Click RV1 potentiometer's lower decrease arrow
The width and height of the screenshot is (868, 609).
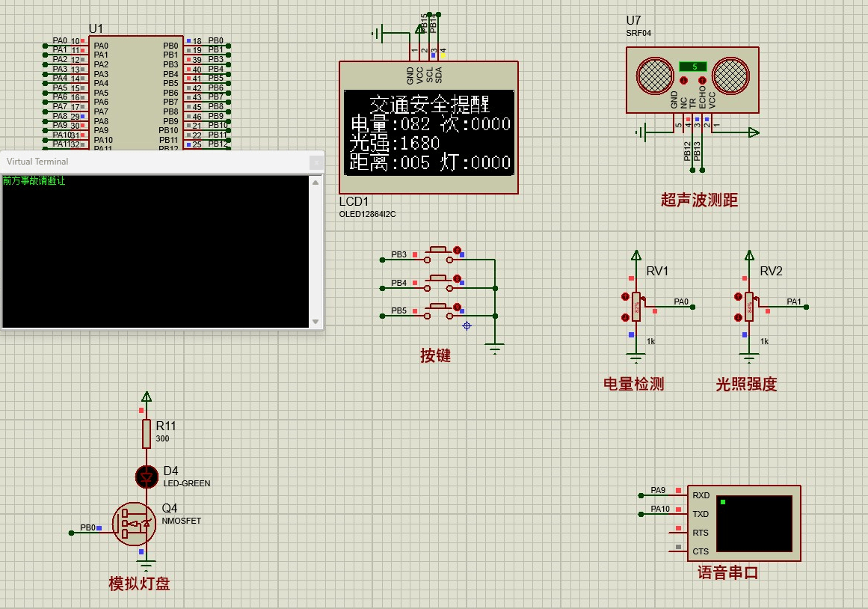(x=625, y=316)
